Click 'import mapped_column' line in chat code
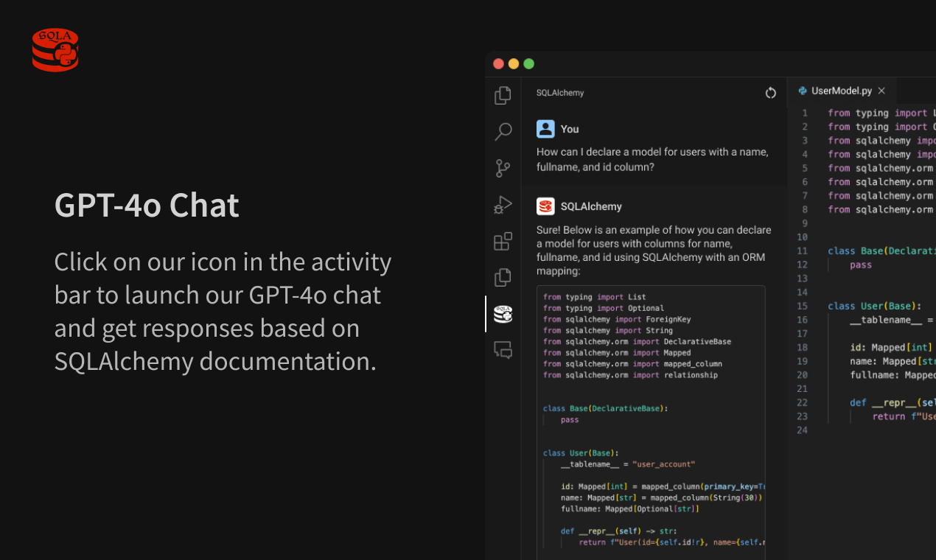The image size is (936, 560). [632, 363]
